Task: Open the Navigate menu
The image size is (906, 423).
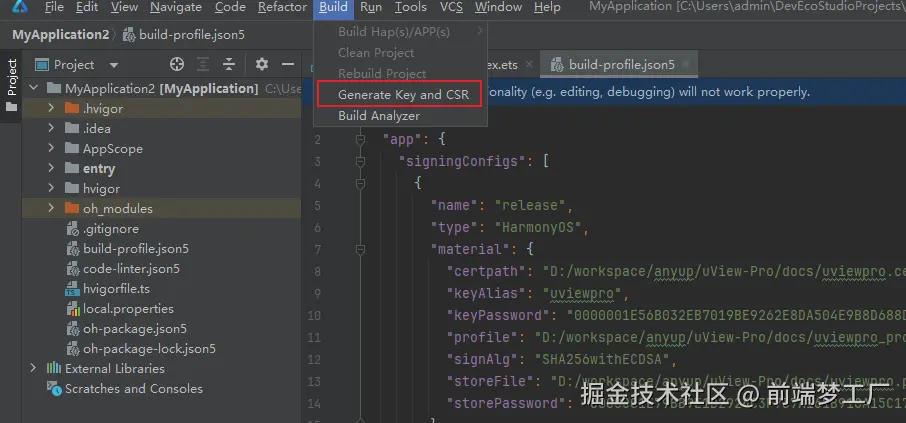Action: click(176, 7)
